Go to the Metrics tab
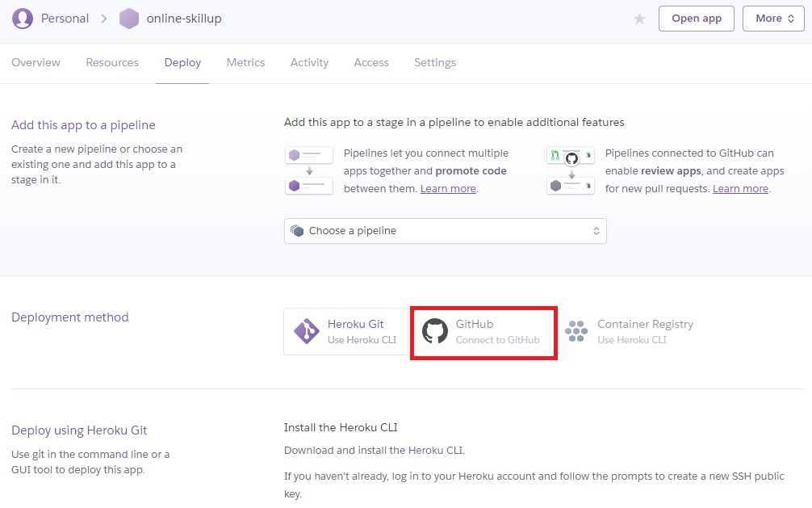Screen dimensions: 812x508 tap(245, 62)
